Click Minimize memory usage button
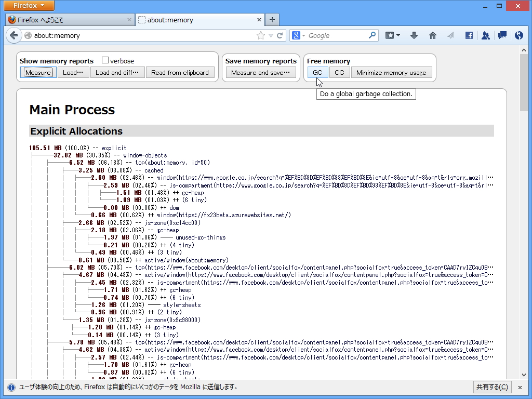 [x=391, y=73]
